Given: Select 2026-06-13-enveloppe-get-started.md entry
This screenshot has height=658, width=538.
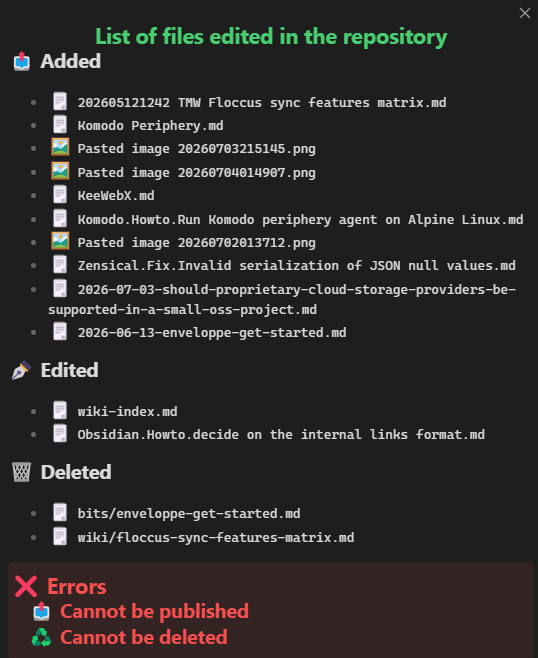Looking at the screenshot, I should [x=212, y=333].
